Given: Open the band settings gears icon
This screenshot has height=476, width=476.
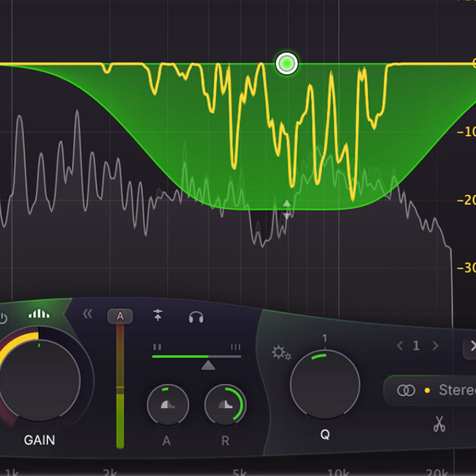Looking at the screenshot, I should (x=281, y=352).
